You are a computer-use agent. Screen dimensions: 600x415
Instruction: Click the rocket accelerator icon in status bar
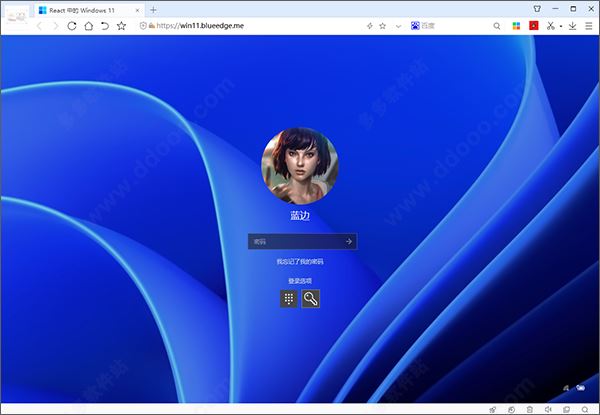click(x=493, y=410)
